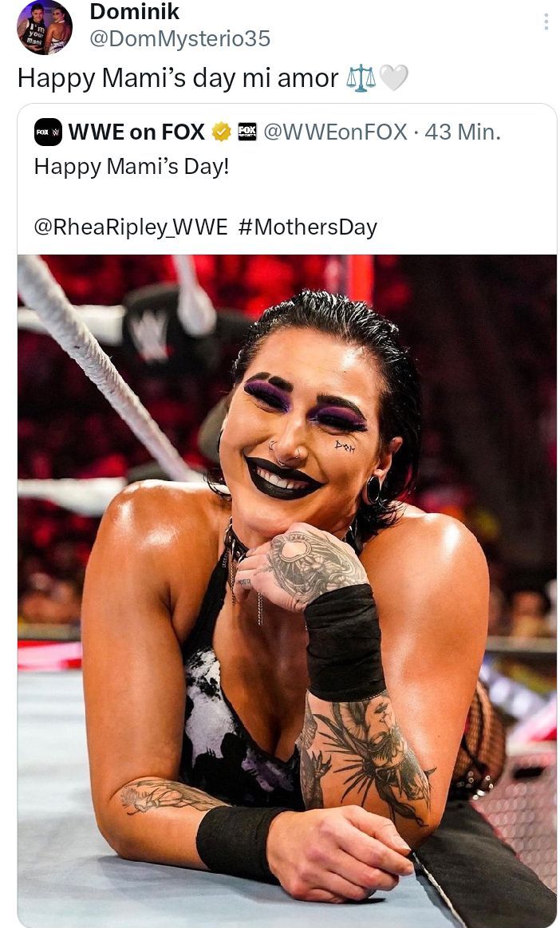Click the WWE on FOX account name

pyautogui.click(x=136, y=132)
